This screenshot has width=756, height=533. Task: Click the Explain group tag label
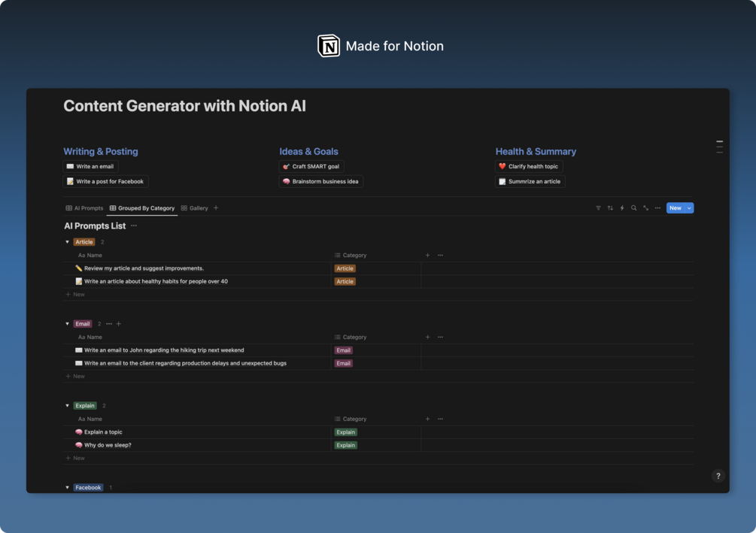click(85, 406)
